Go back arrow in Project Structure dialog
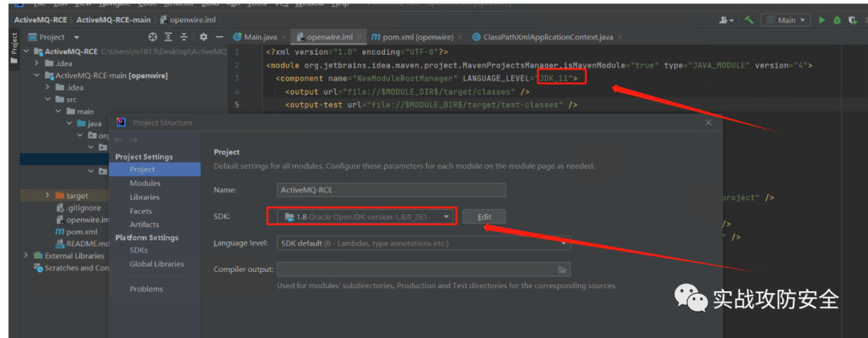The image size is (868, 338). tap(118, 140)
